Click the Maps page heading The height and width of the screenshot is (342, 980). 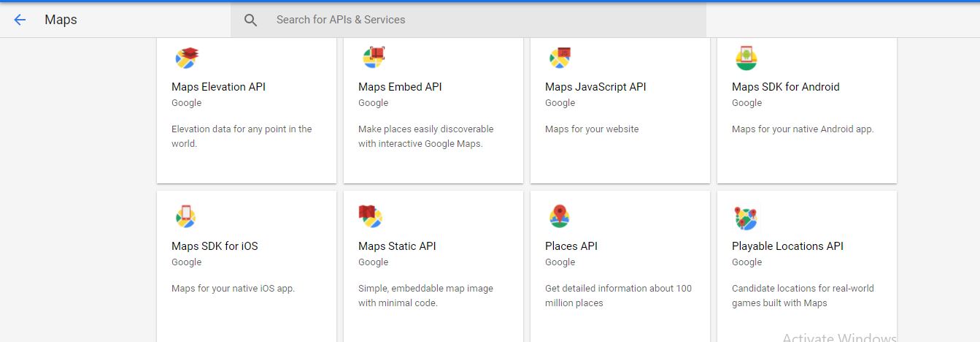click(61, 20)
